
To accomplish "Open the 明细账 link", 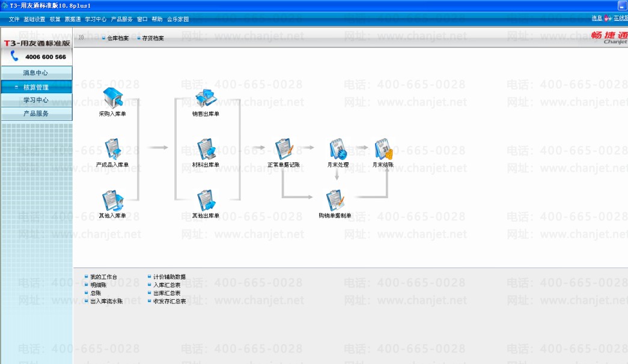I will pyautogui.click(x=98, y=285).
